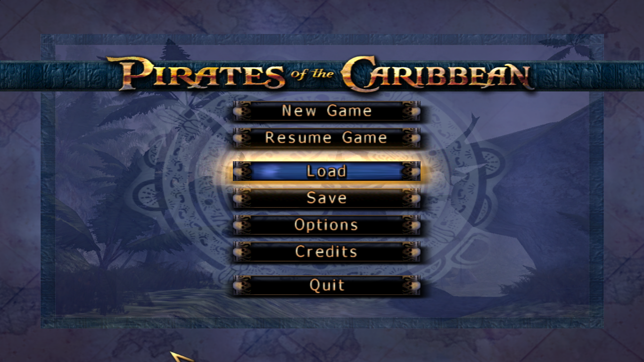
Task: Click the right scroll ornament on the Quit button
Action: (x=411, y=285)
